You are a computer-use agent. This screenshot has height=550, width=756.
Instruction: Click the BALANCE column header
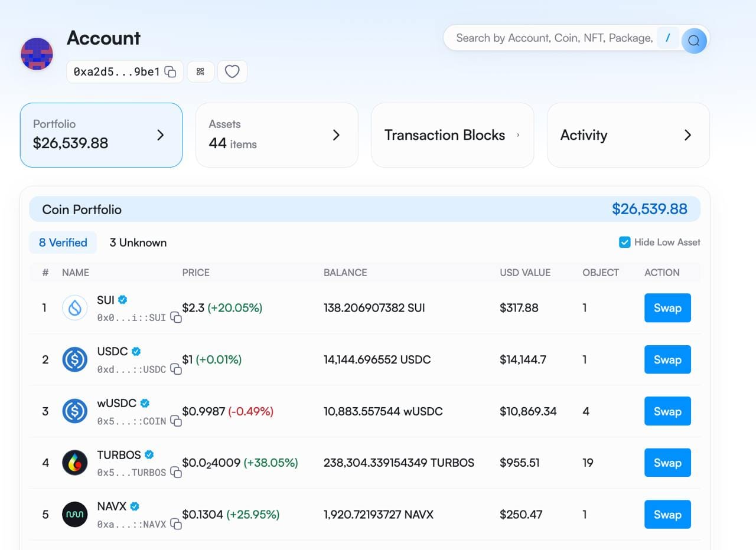[x=345, y=273]
